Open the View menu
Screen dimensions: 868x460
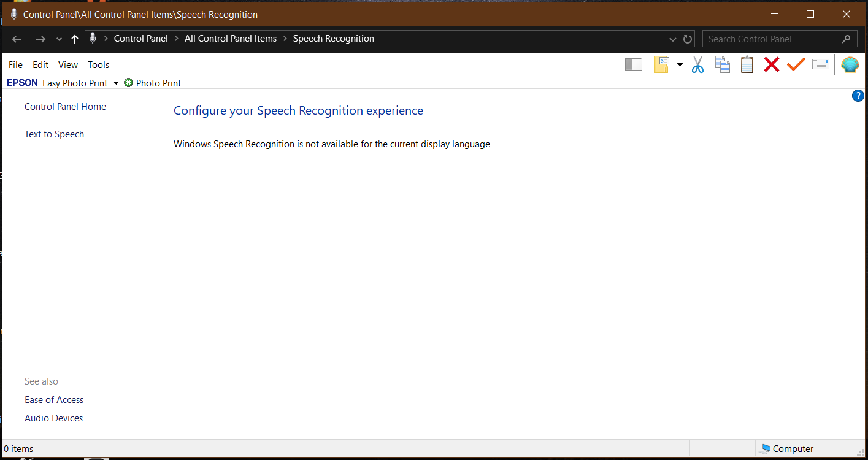point(68,65)
